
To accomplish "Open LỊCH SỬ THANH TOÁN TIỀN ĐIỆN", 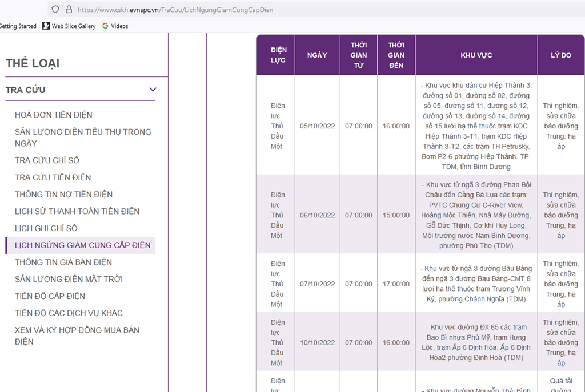I will pos(77,211).
